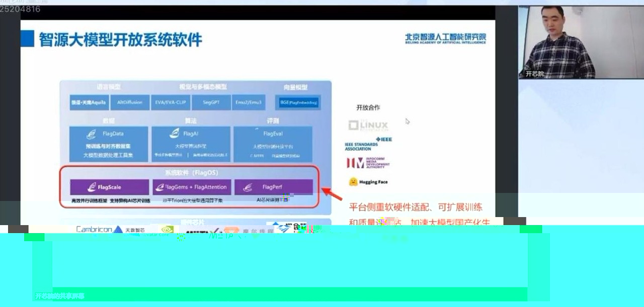
Task: Click the BGE vector model box
Action: (x=299, y=103)
